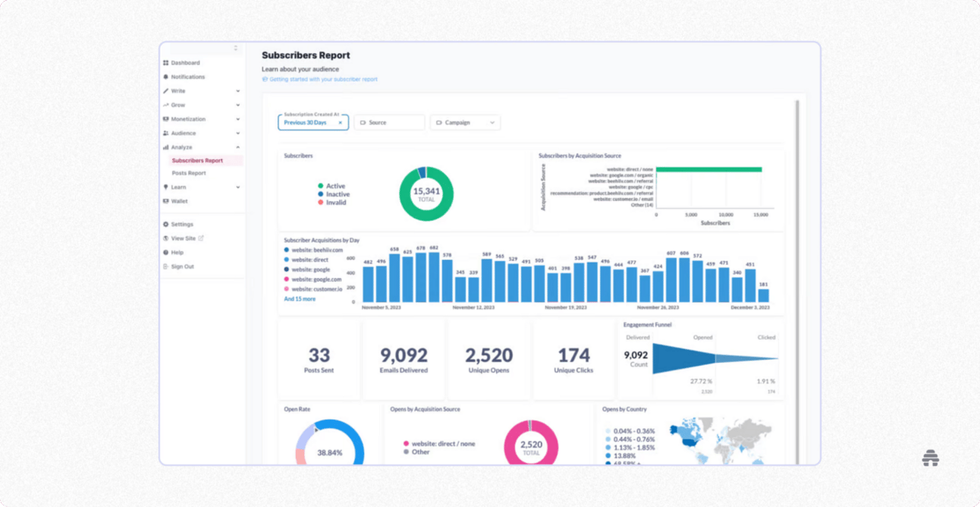
Task: Open the Grow section icon
Action: 166,104
